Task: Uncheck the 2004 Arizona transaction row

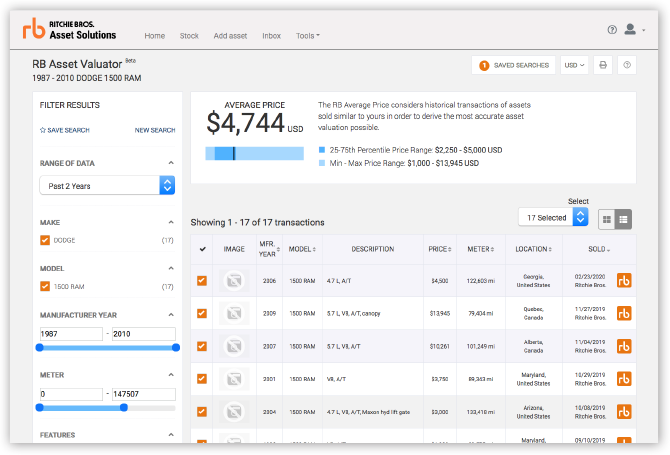Action: [x=202, y=411]
